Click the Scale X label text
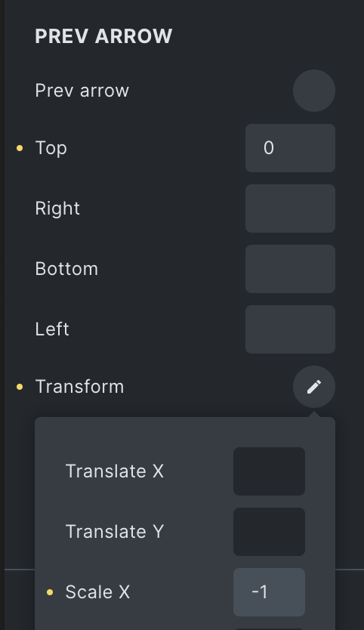Image resolution: width=364 pixels, height=630 pixels. pos(97,592)
